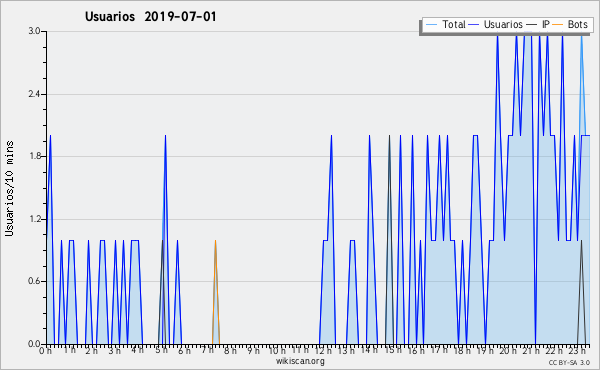This screenshot has width=600, height=370.
Task: Click the '3 h' x-axis label
Action: click(115, 350)
